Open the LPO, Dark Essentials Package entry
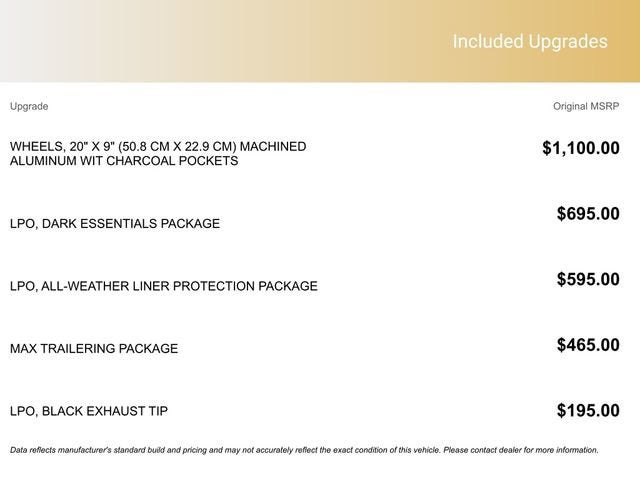The image size is (640, 480). 115,223
